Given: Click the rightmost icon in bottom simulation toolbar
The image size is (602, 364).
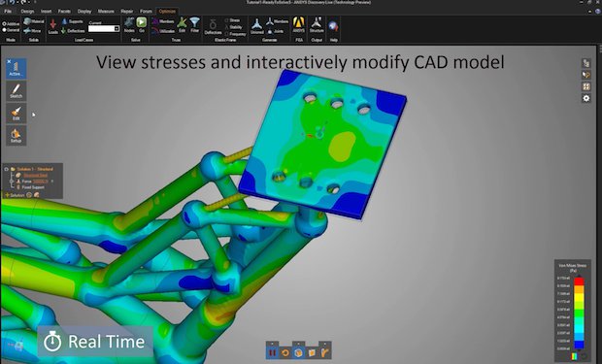Looking at the screenshot, I should (x=324, y=352).
